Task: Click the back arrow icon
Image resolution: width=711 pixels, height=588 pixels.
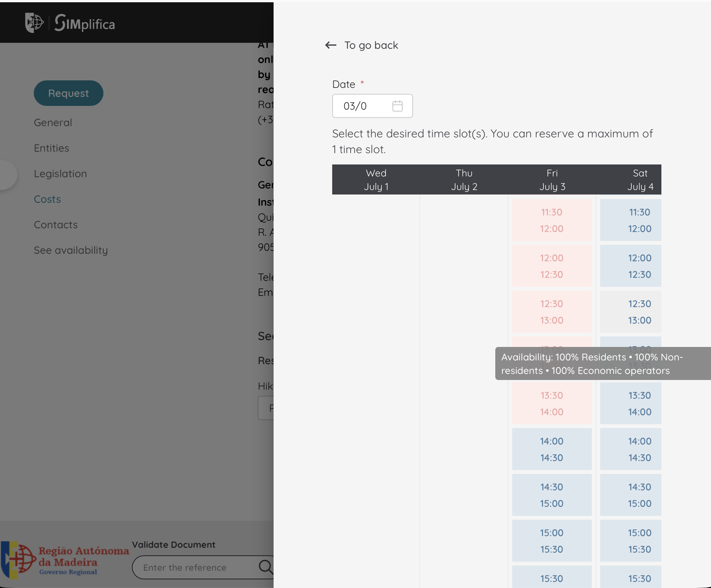Action: 331,45
